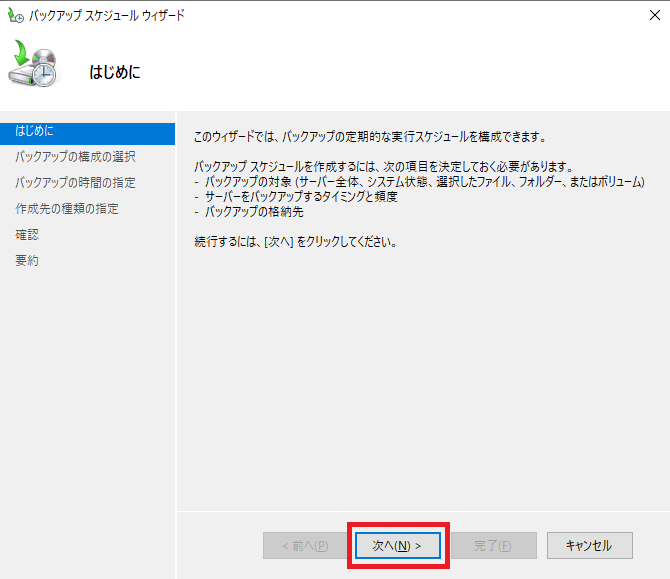Screen dimensions: 670x579
Task: Click the 続行するには instruction text
Action: (295, 243)
